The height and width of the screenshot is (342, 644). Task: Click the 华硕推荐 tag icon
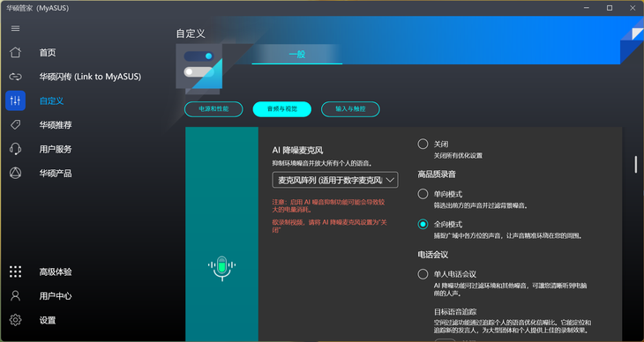(x=15, y=125)
